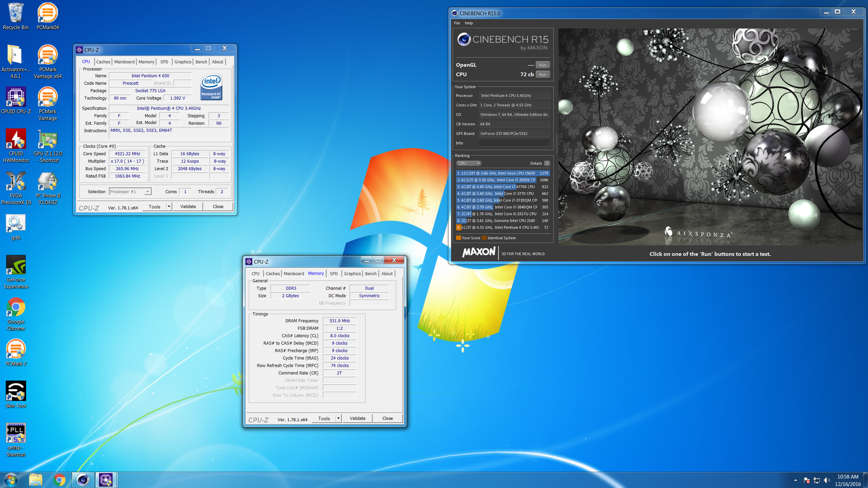Open Cinebench Help menu

click(469, 23)
